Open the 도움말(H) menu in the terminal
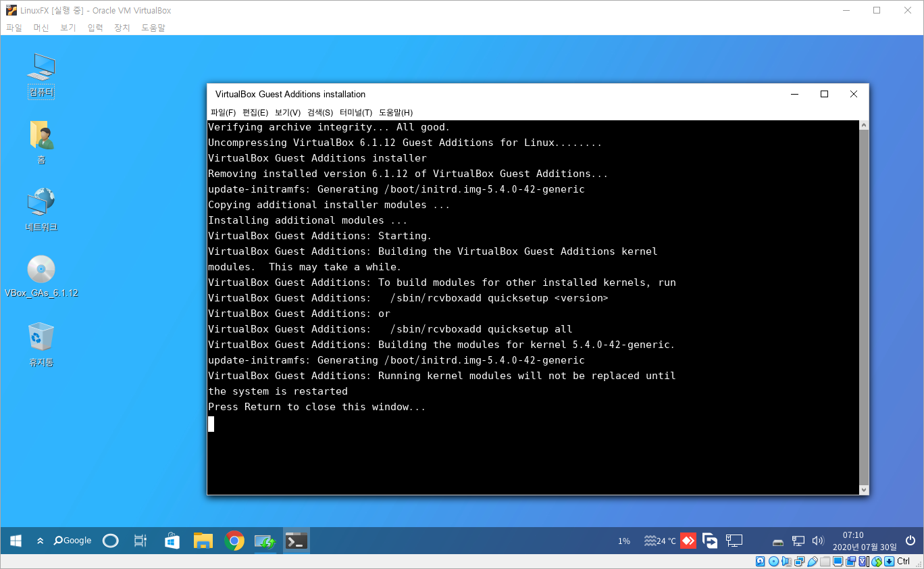This screenshot has height=569, width=924. click(396, 113)
